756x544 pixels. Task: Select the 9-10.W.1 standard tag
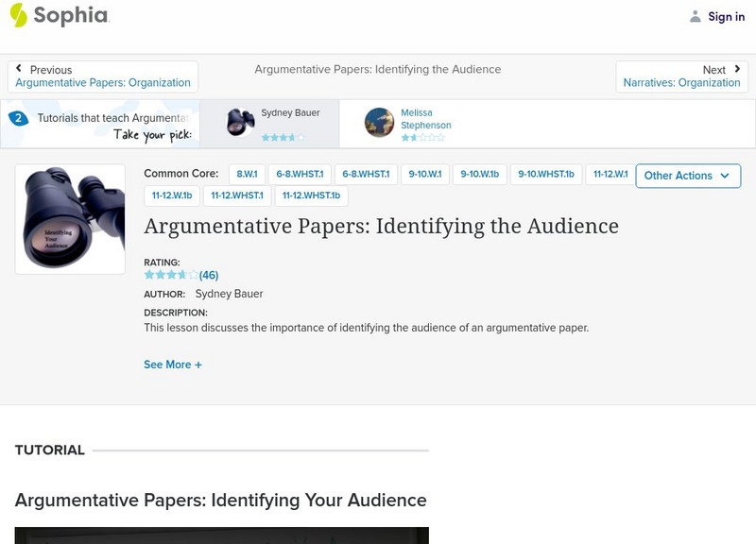pyautogui.click(x=425, y=175)
